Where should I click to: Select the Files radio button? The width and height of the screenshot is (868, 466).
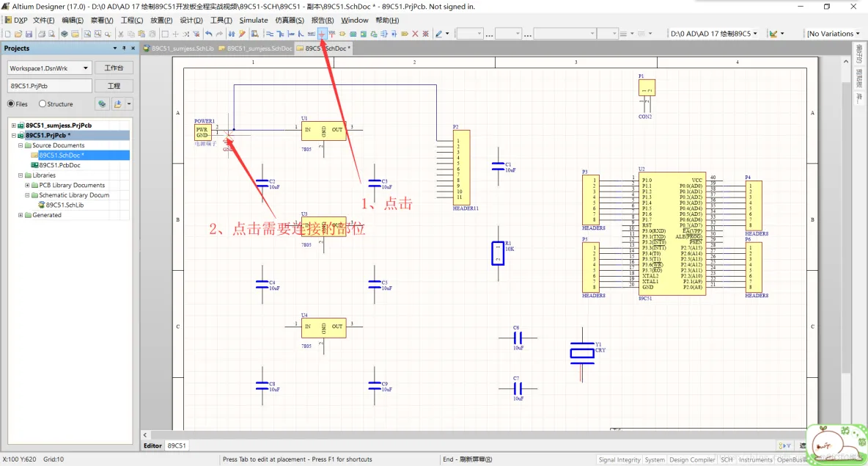click(11, 103)
